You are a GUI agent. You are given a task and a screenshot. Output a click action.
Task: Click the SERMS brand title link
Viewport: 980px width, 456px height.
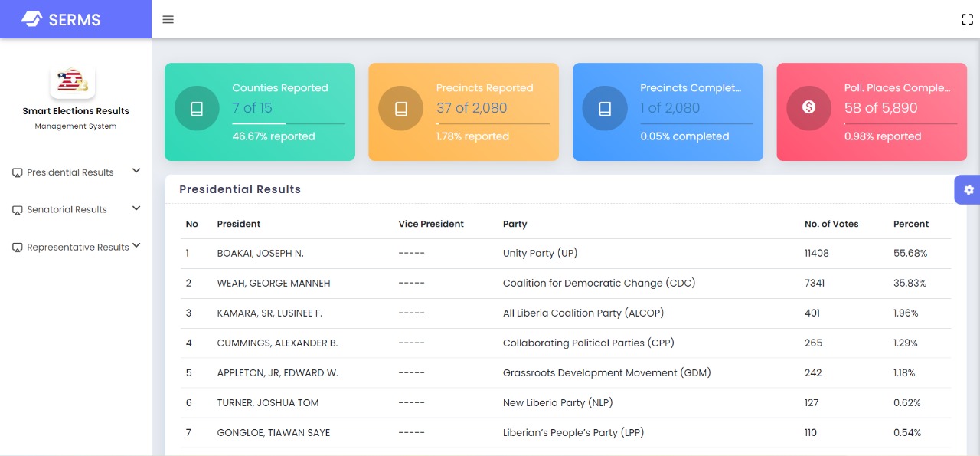(x=74, y=20)
